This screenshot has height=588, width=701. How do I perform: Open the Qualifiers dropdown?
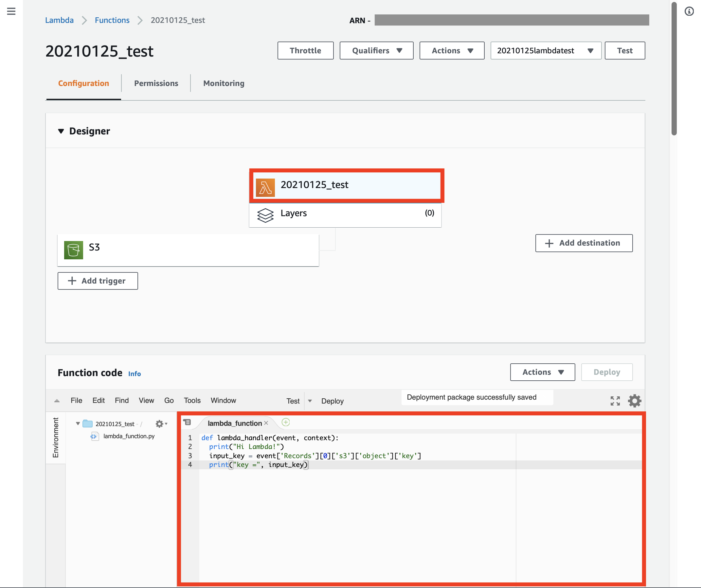click(376, 51)
